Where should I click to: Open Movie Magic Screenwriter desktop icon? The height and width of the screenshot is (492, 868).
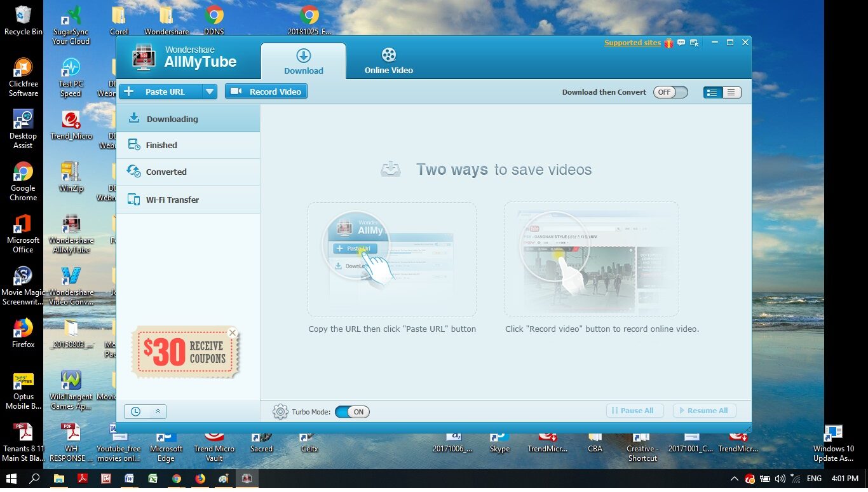click(x=23, y=286)
